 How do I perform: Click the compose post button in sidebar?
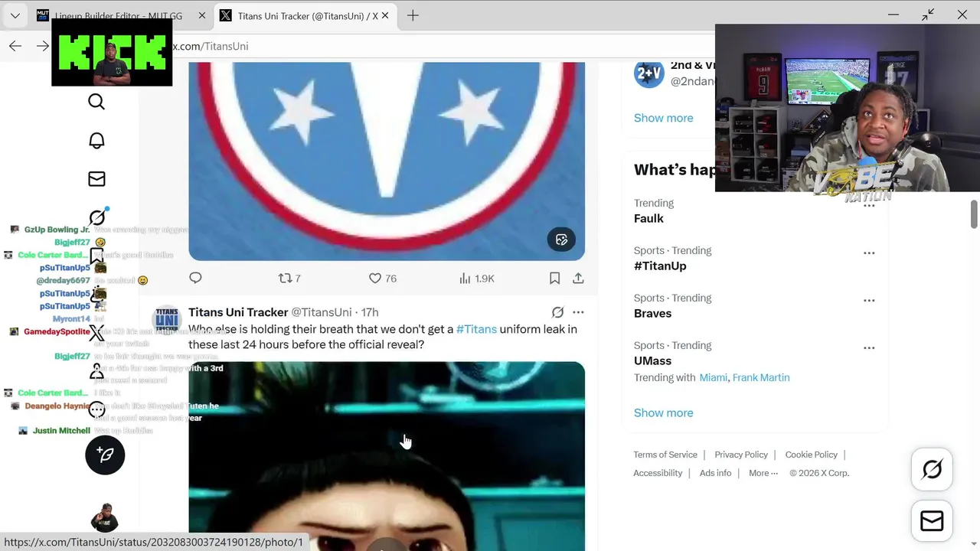[x=105, y=455]
